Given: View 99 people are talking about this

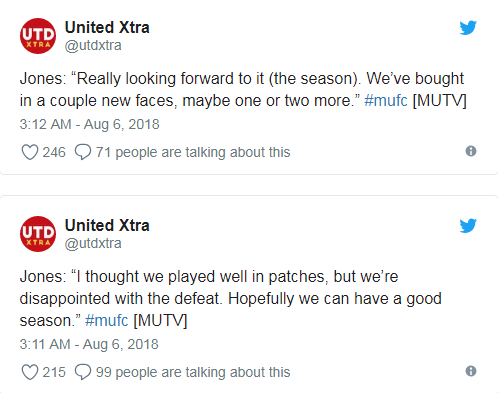Looking at the screenshot, I should pyautogui.click(x=193, y=372).
